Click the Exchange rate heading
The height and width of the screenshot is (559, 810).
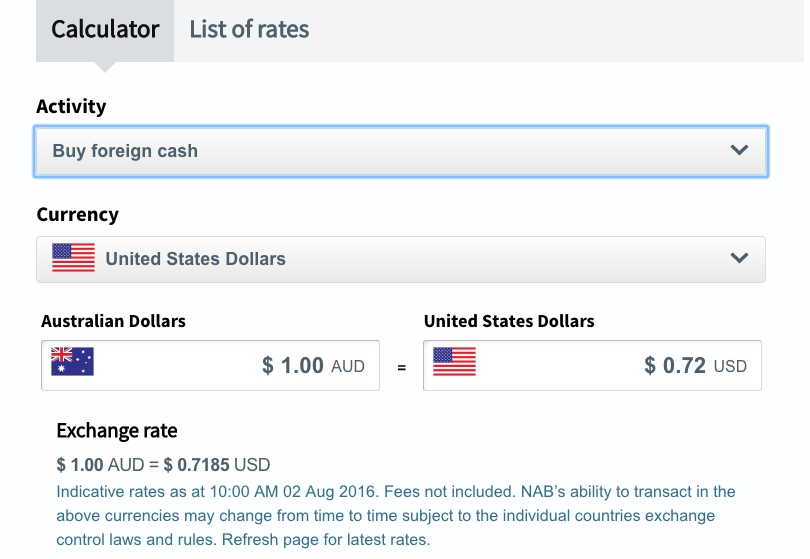[x=117, y=430]
